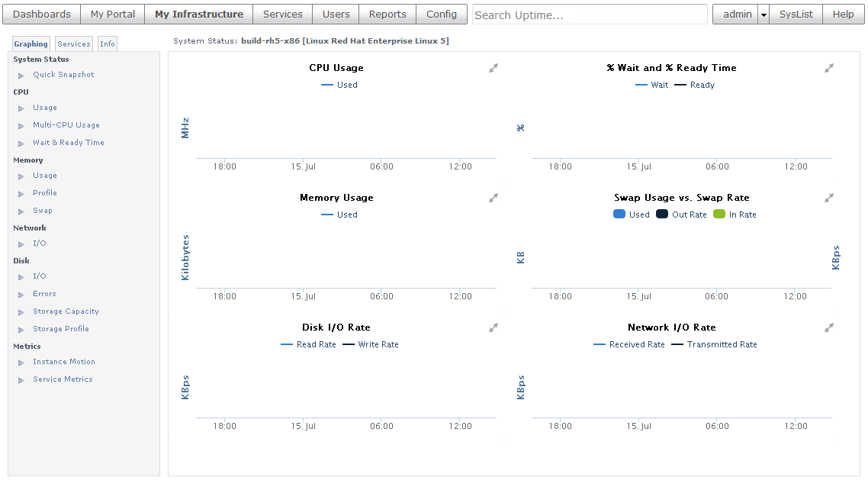This screenshot has width=868, height=484.
Task: Expand the Swap Usage vs. Swap Rate graph
Action: pos(829,198)
